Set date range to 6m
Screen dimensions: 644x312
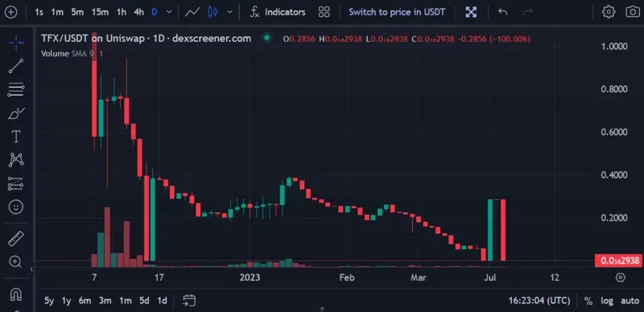[x=85, y=301]
